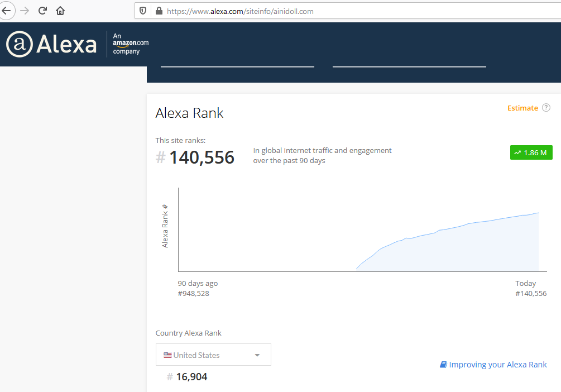Click the US flag icon in country selector
The height and width of the screenshot is (392, 561).
pyautogui.click(x=167, y=355)
